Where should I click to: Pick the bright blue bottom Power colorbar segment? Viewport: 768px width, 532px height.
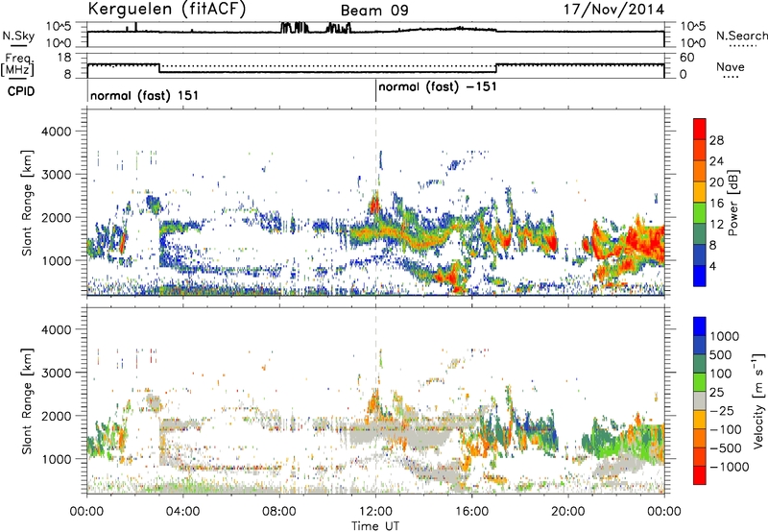[700, 276]
